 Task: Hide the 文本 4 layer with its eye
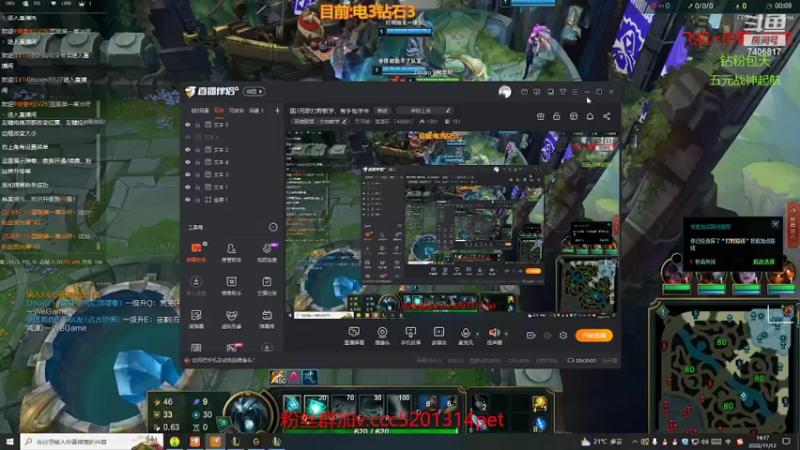pyautogui.click(x=188, y=162)
